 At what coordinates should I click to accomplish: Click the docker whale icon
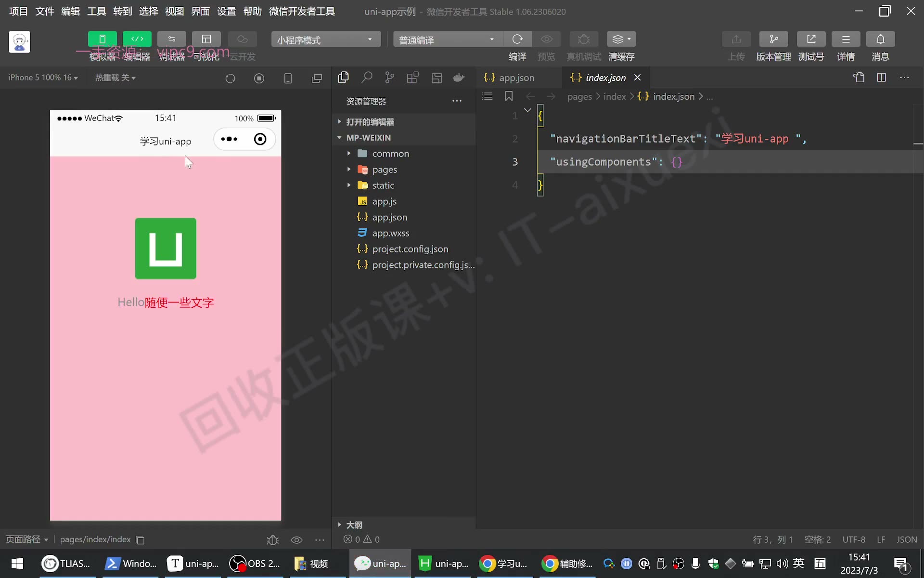[459, 77]
